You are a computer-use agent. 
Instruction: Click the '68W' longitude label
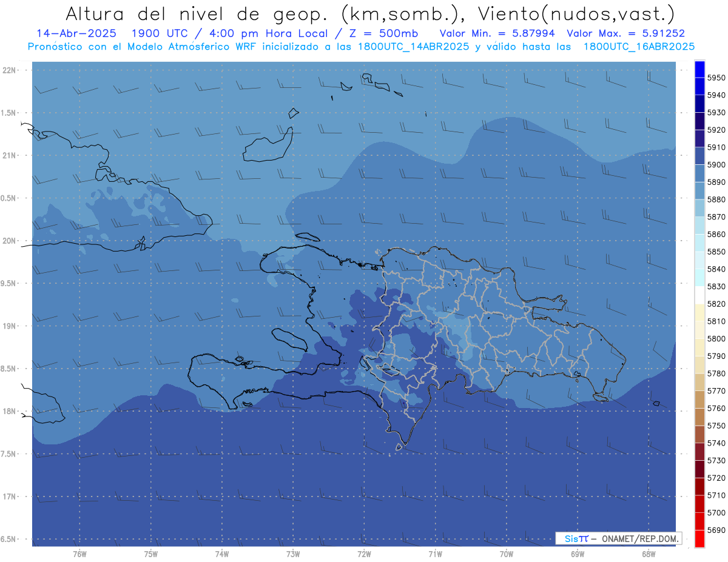[x=649, y=554]
